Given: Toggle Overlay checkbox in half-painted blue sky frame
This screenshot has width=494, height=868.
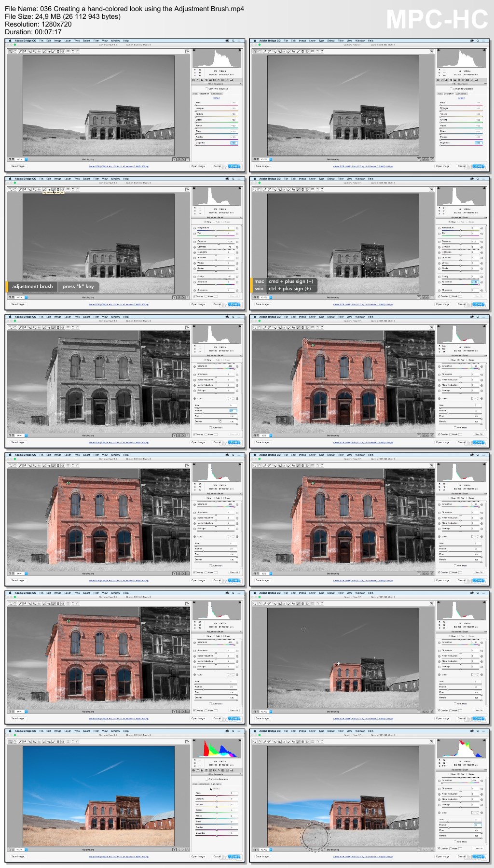Looking at the screenshot, I should pos(439,849).
